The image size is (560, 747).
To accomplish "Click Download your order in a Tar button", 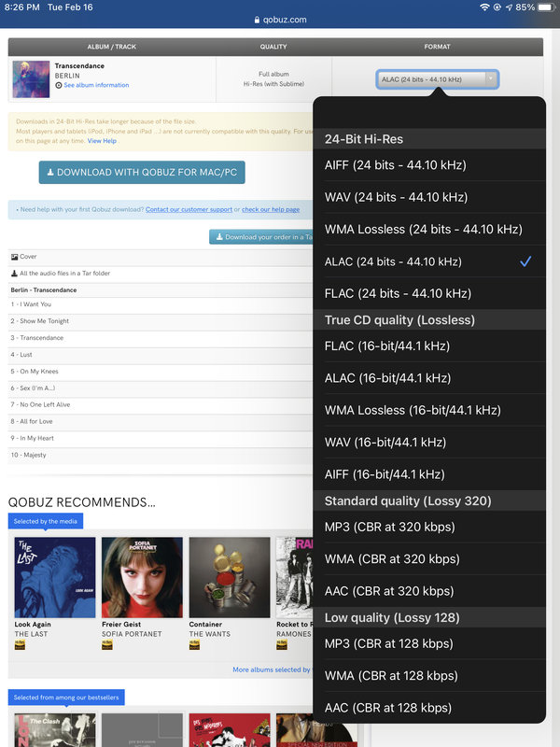I will pos(261,237).
